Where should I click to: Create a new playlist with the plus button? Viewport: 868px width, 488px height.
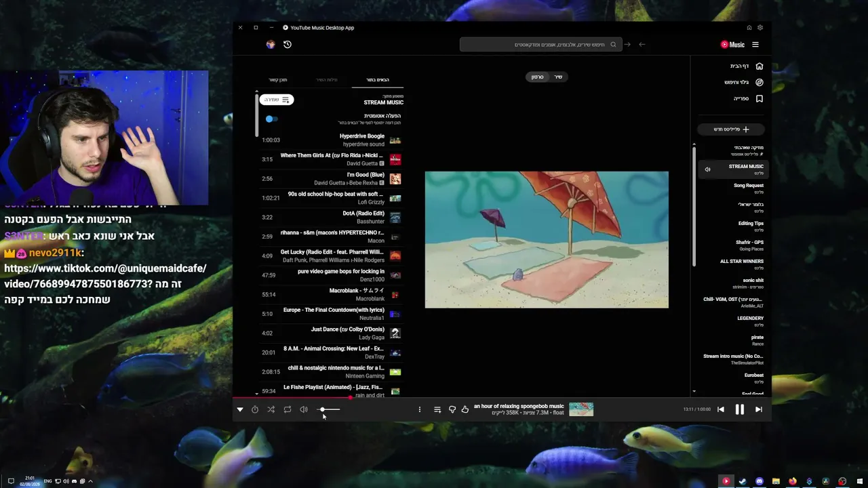(x=732, y=129)
